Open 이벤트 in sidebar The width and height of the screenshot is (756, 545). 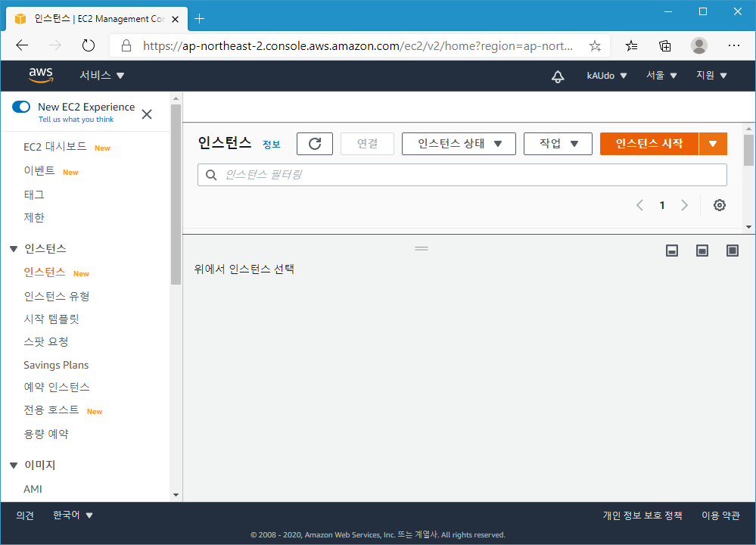(x=39, y=171)
